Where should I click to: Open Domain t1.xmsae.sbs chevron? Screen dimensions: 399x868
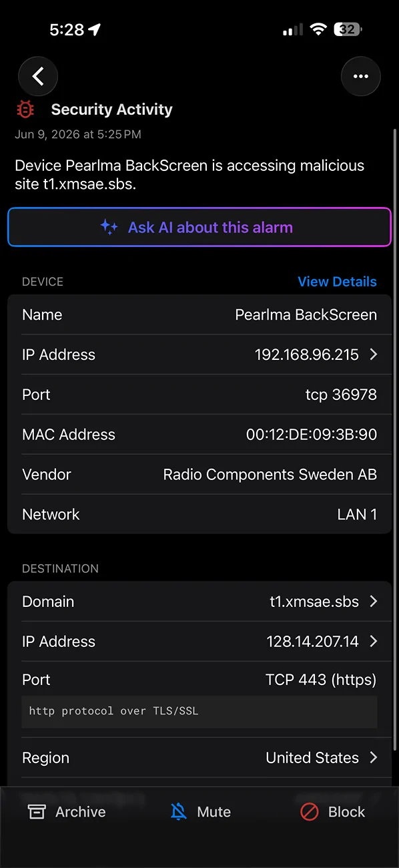[x=373, y=602]
